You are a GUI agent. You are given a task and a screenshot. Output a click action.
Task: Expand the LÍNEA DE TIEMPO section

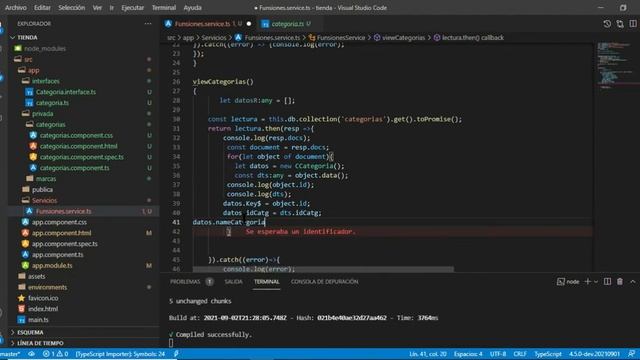[40, 343]
